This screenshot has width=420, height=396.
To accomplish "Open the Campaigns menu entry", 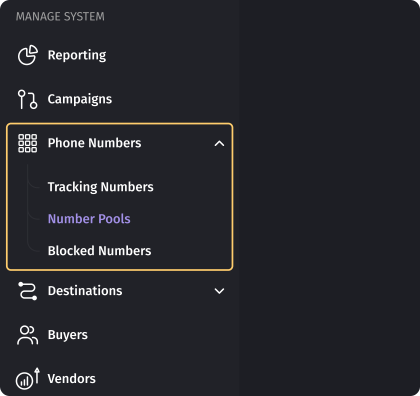I will pyautogui.click(x=80, y=99).
